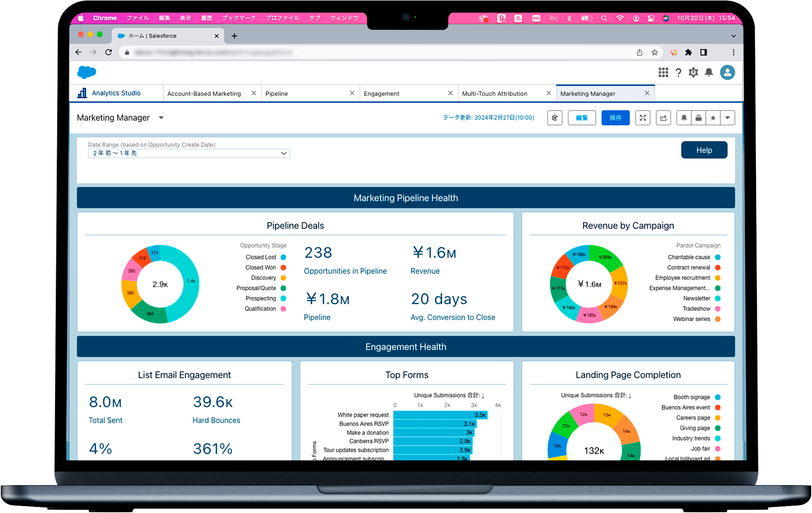Click the White paper request bar
Screen dimensions: 812x513
coord(440,415)
